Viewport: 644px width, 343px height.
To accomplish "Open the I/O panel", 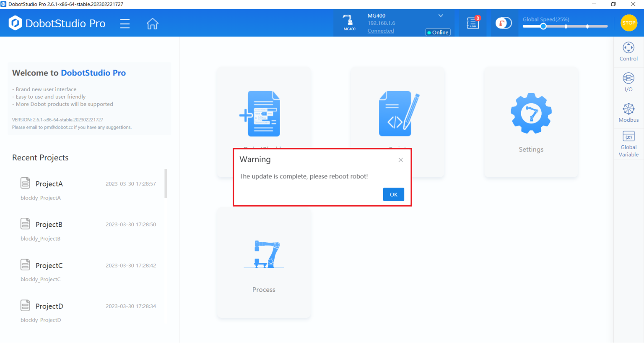I will 628,82.
